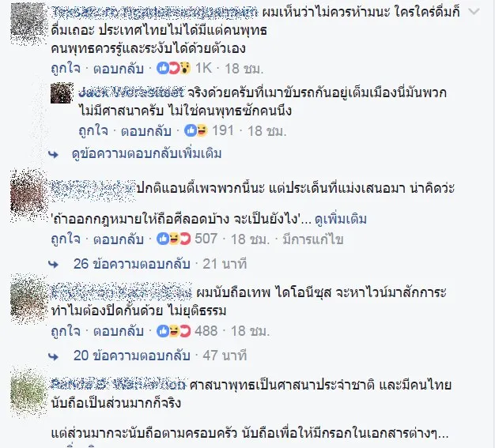Click ตอบกลับ on the comment with 507 reactions

119,239
